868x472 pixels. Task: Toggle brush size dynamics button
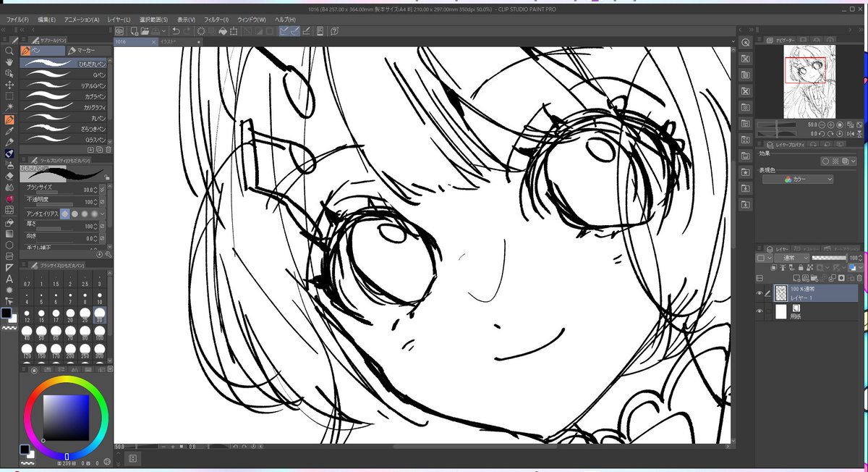click(102, 190)
